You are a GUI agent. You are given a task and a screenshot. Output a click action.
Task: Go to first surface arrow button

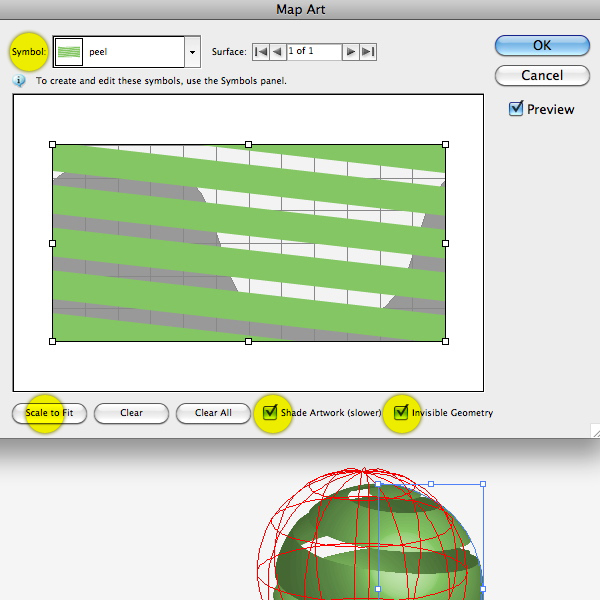pos(261,52)
